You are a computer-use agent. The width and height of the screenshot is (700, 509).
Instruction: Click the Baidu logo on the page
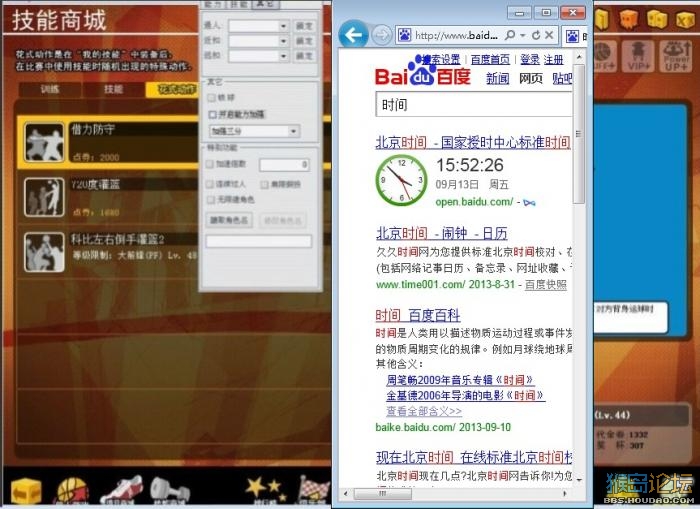(x=423, y=72)
